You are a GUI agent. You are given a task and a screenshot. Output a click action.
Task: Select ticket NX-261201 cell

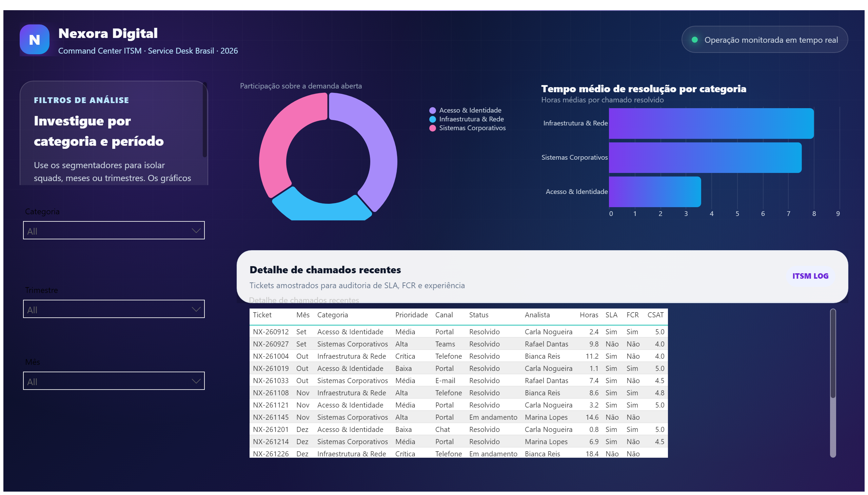click(271, 430)
